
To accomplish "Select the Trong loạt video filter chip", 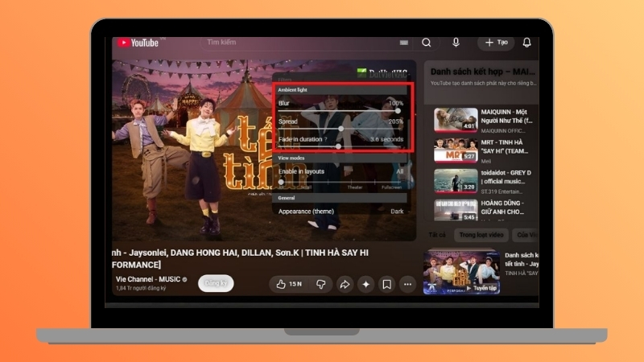I will tap(481, 235).
